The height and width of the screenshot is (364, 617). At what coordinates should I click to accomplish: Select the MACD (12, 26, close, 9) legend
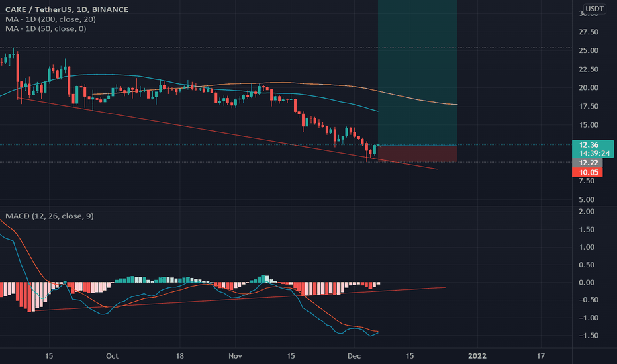(x=49, y=216)
